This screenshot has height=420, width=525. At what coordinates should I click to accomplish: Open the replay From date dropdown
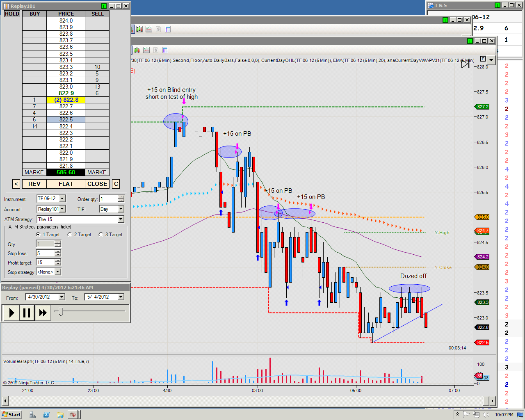(x=62, y=297)
